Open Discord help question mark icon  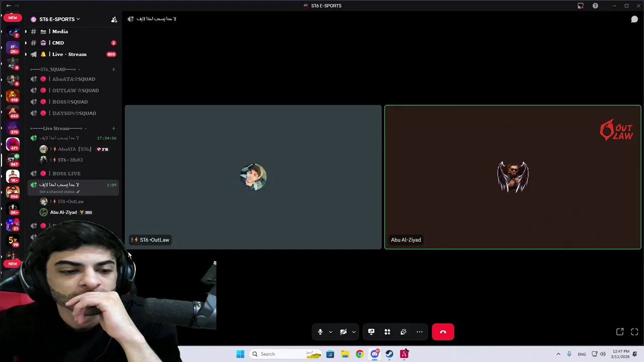[595, 6]
